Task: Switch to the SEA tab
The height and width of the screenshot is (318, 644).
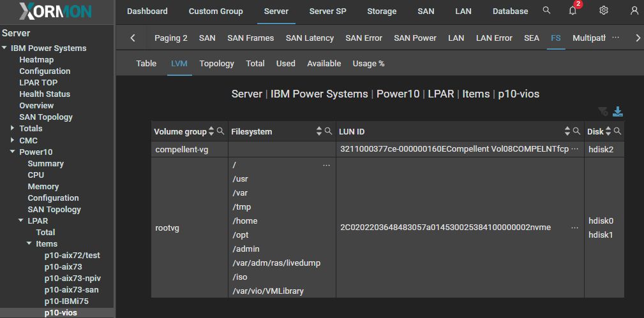Action: (x=532, y=38)
